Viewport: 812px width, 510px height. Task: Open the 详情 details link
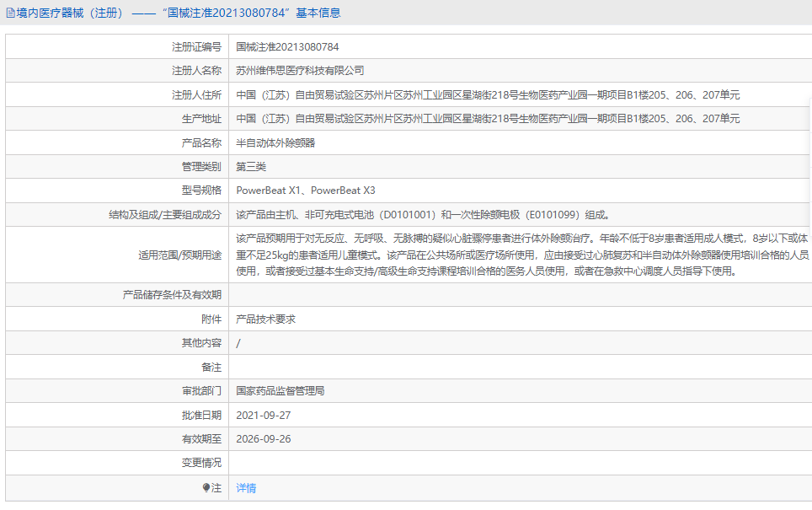point(246,488)
